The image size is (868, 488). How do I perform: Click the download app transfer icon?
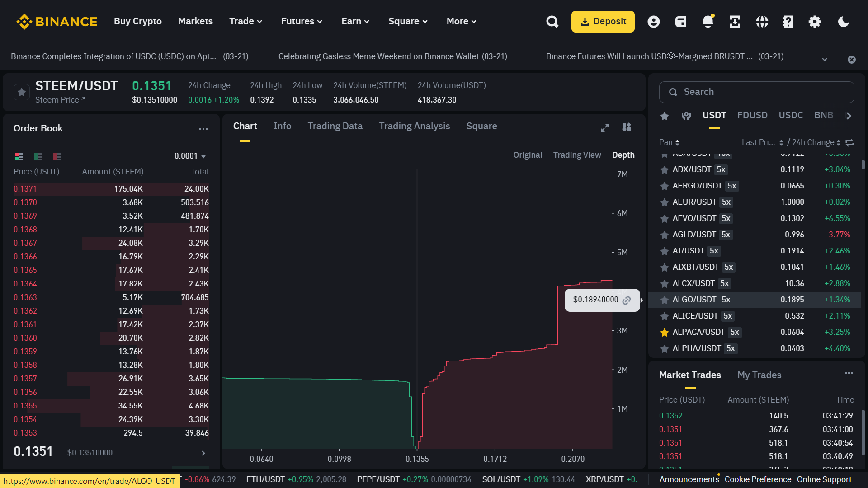coord(735,22)
